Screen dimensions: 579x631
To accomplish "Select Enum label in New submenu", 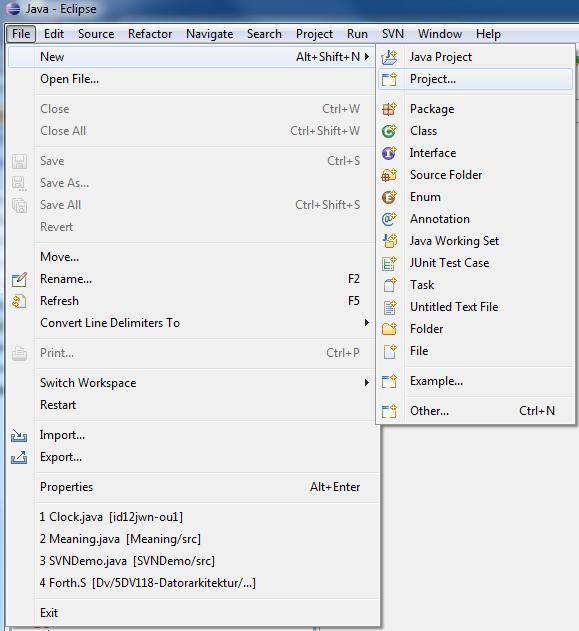I will (425, 197).
